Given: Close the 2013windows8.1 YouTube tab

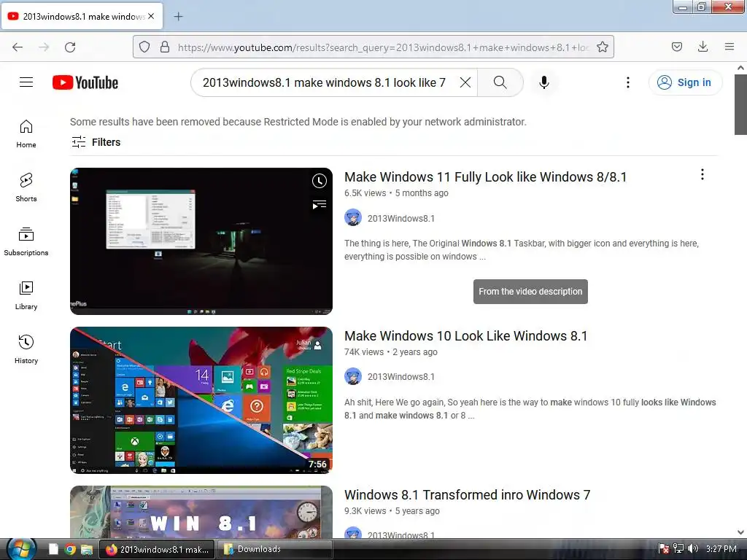Looking at the screenshot, I should [151, 16].
